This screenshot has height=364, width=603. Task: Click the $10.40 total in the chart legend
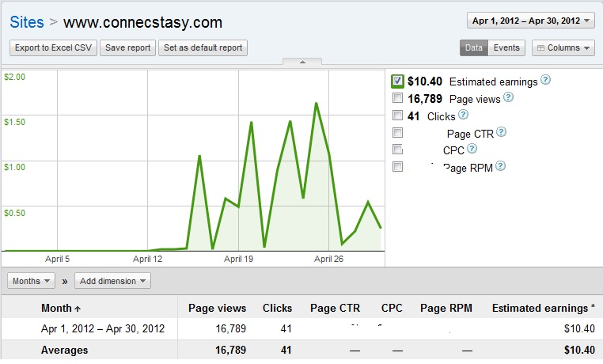(425, 82)
